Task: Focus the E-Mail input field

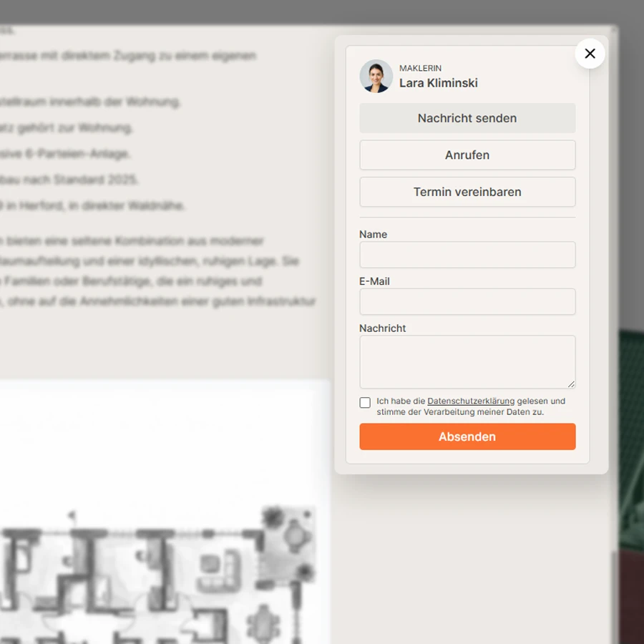Action: [x=467, y=301]
